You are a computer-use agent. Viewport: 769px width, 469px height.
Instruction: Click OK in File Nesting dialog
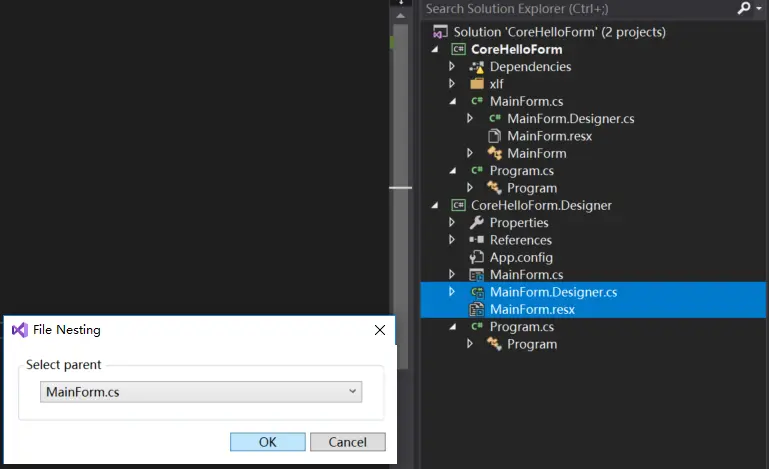click(268, 442)
